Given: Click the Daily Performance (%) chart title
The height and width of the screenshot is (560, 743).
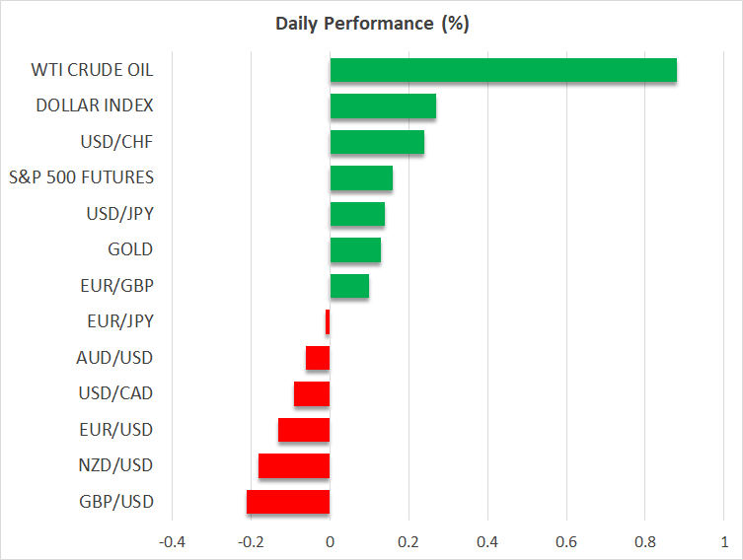Looking at the screenshot, I should tap(371, 24).
